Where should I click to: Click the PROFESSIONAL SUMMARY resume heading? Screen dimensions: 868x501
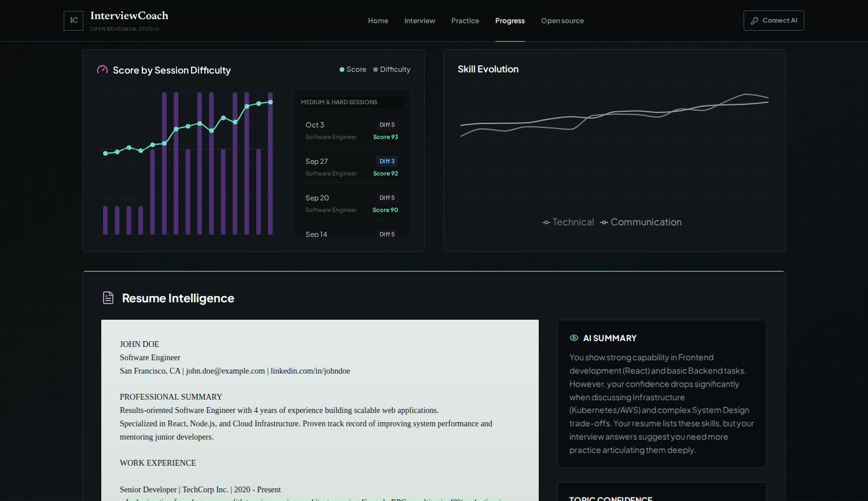[171, 397]
